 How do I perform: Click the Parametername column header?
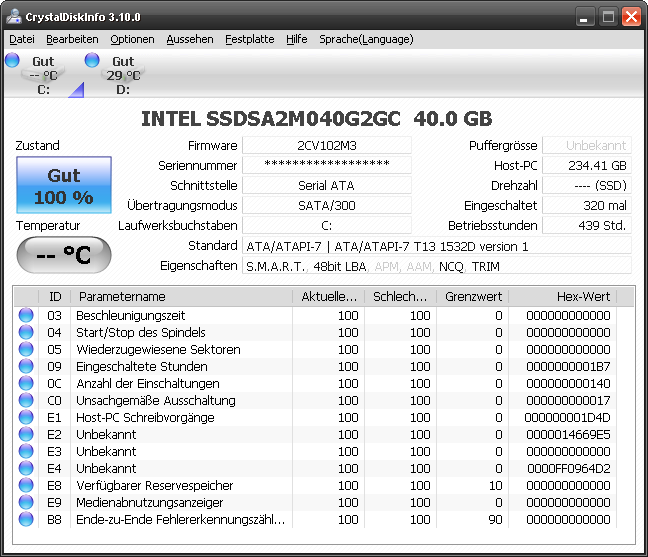coord(181,297)
